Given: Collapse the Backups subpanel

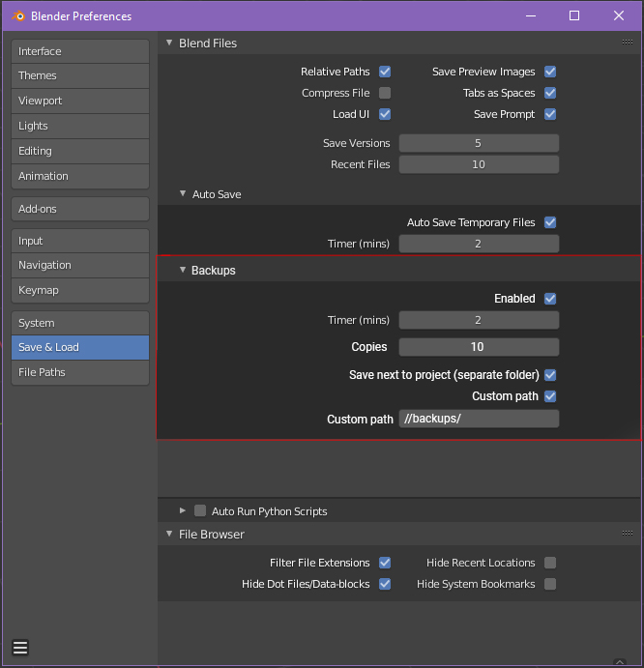Looking at the screenshot, I should [183, 270].
